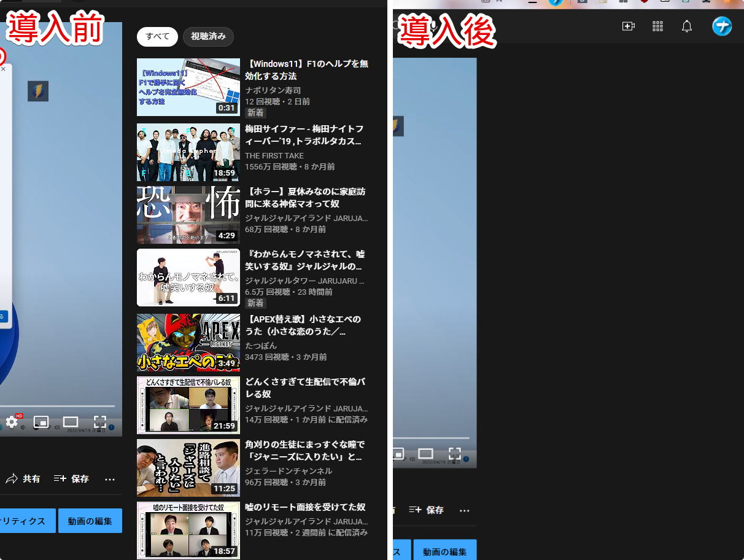Viewport: 744px width, 560px height.
Task: Open どんくさすぎて生配信 thumbnail with 21:59 duration
Action: tap(188, 405)
